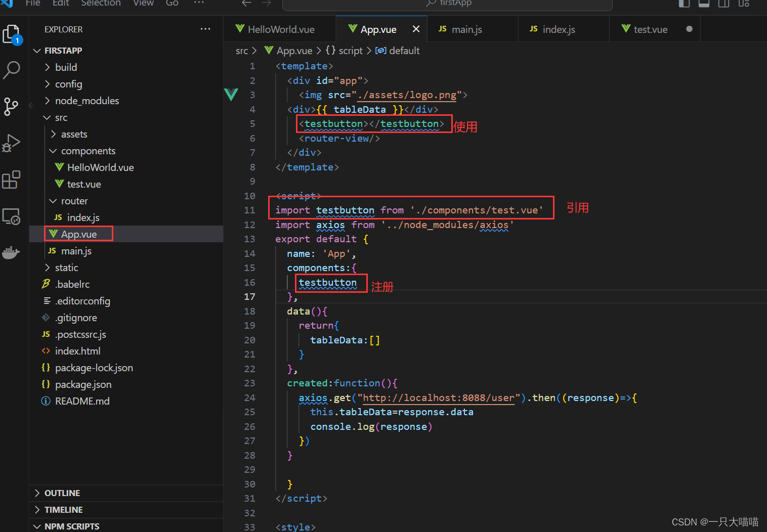The height and width of the screenshot is (532, 767).
Task: Open the Remote Explorer icon
Action: [11, 216]
